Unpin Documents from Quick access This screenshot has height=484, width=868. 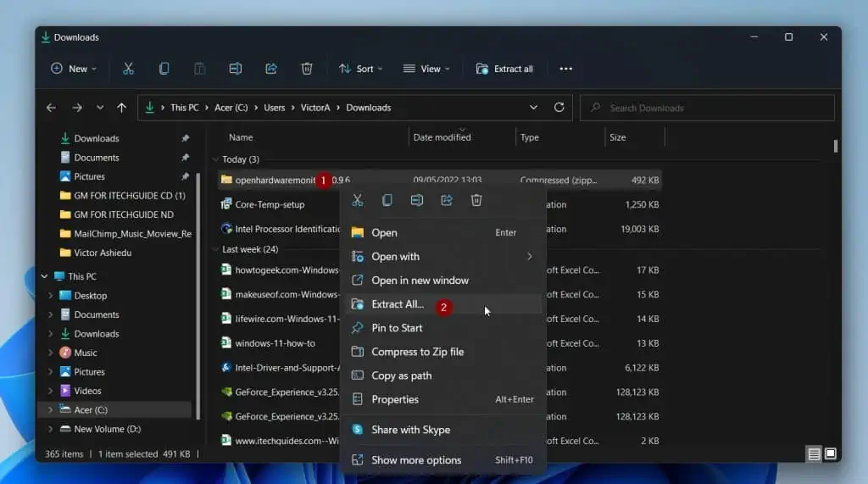click(x=185, y=158)
